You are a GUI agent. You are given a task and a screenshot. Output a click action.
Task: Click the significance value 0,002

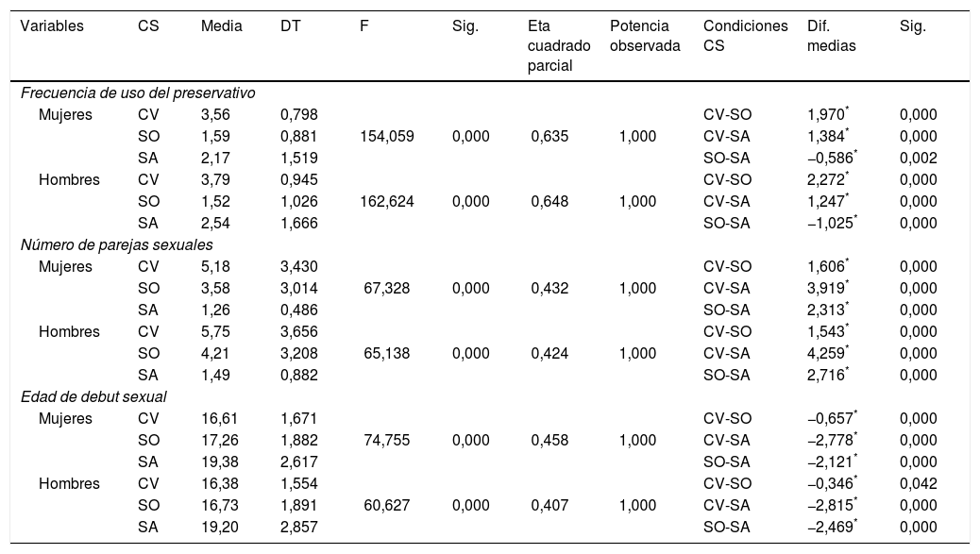tap(919, 159)
